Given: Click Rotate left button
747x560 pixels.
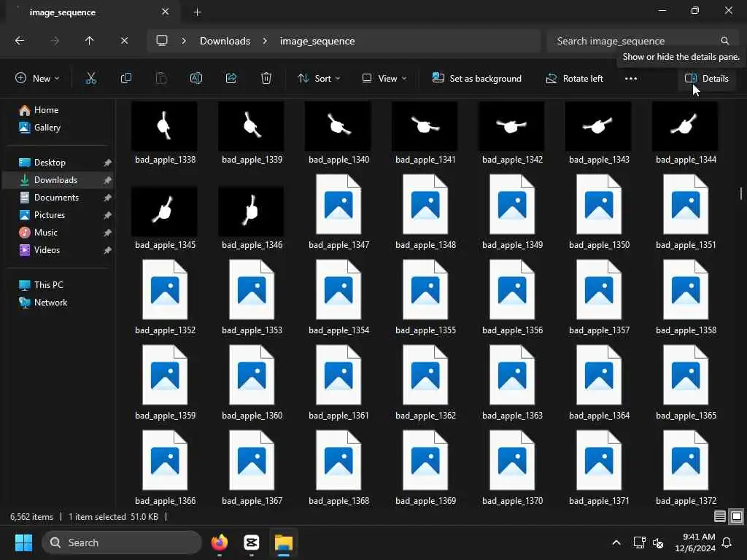Looking at the screenshot, I should click(575, 79).
